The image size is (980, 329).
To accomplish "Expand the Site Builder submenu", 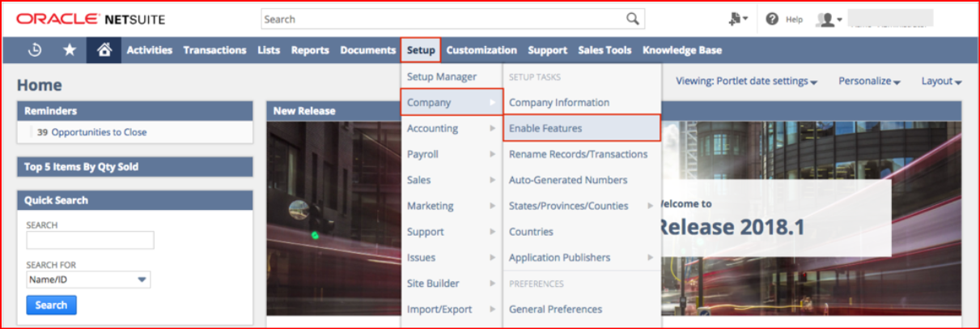I will click(x=452, y=284).
